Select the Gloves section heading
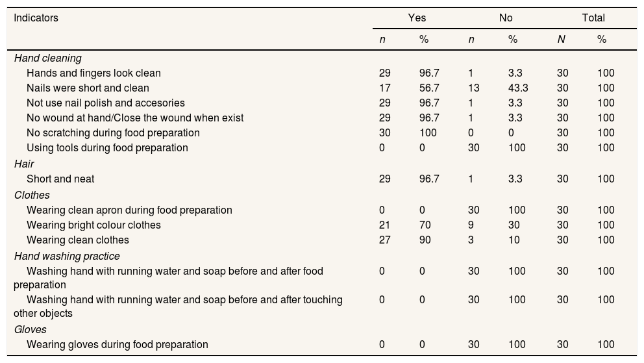 pos(30,330)
